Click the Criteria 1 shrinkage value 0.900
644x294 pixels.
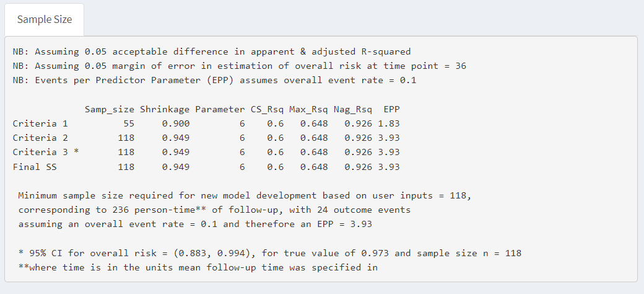pos(176,123)
